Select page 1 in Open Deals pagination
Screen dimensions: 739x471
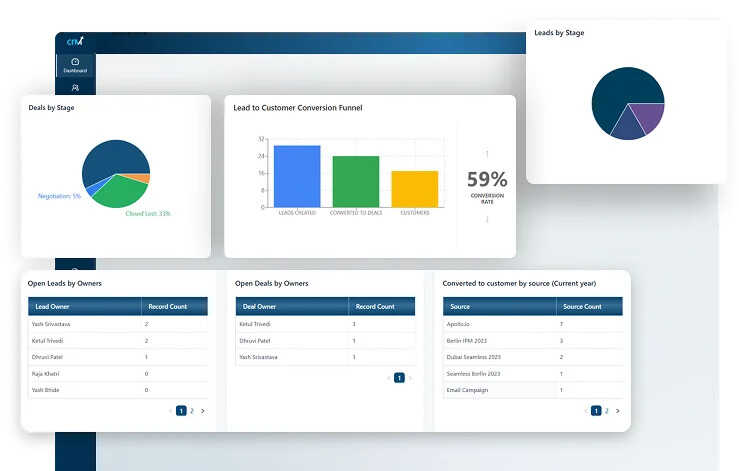(399, 378)
